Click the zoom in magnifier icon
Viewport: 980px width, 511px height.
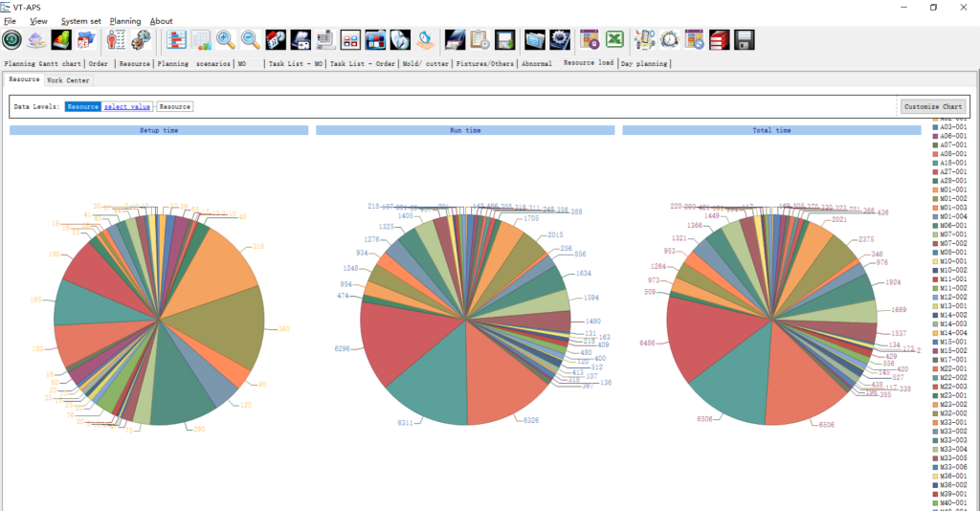coord(227,39)
